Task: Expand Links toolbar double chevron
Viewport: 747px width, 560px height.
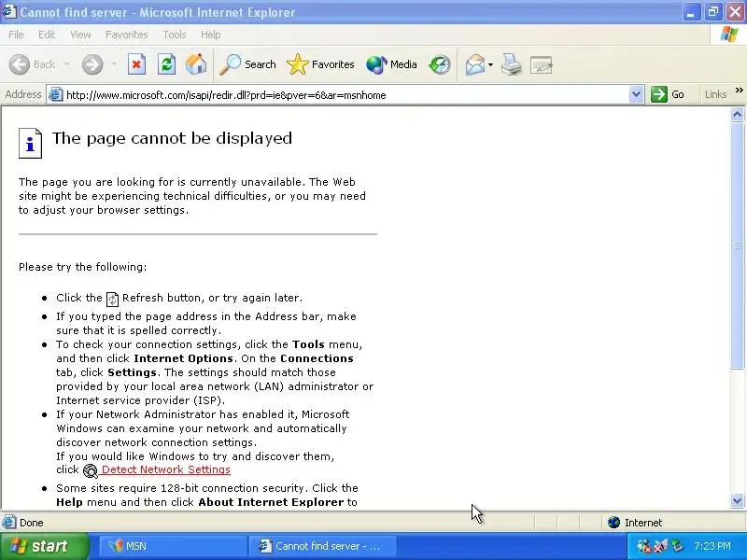Action: tap(739, 90)
